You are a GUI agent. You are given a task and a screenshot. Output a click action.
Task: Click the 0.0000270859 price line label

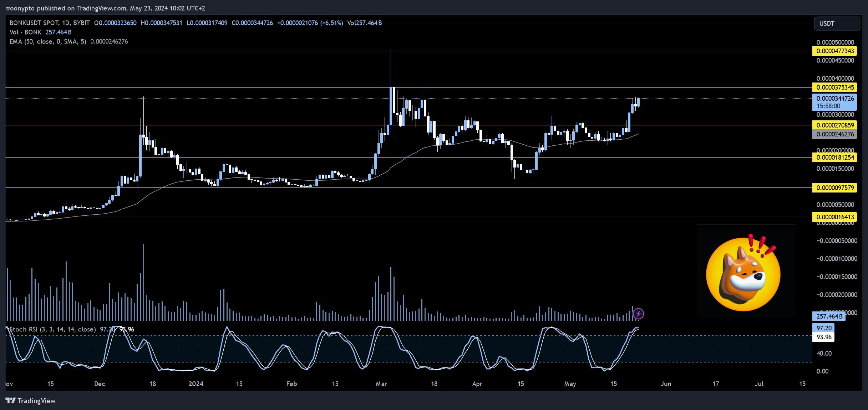(x=835, y=125)
